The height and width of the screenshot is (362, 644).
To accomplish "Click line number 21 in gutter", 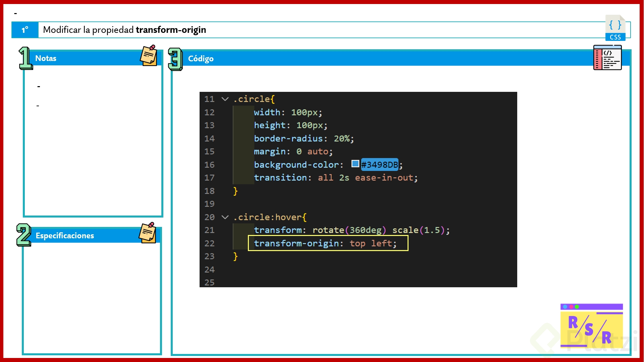I will 209,230.
